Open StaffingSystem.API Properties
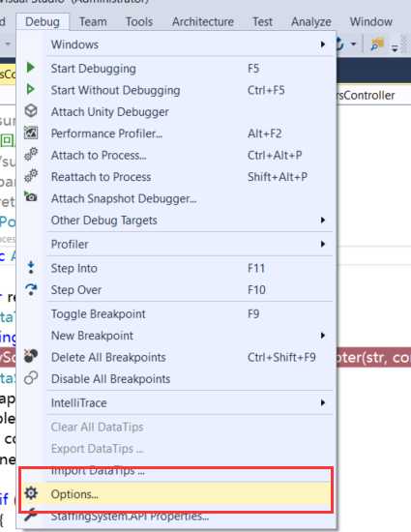Viewport: 411px width, 532px height. pyautogui.click(x=190, y=517)
